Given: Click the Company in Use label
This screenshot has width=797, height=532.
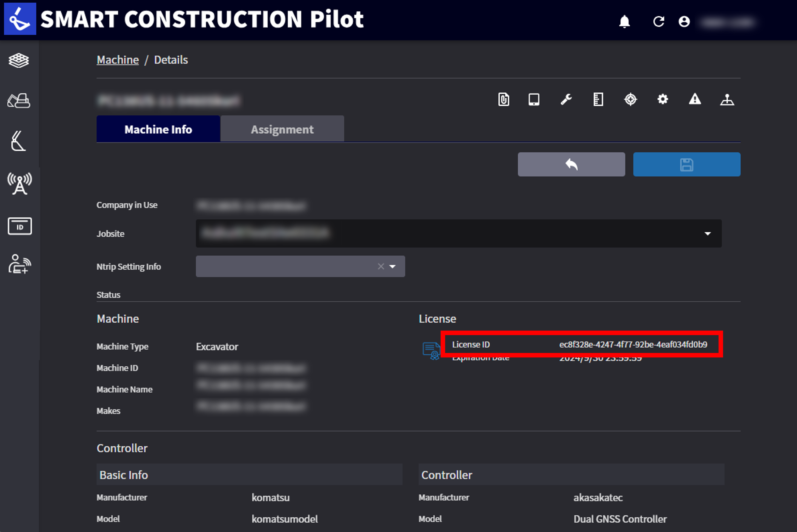Looking at the screenshot, I should tap(127, 205).
